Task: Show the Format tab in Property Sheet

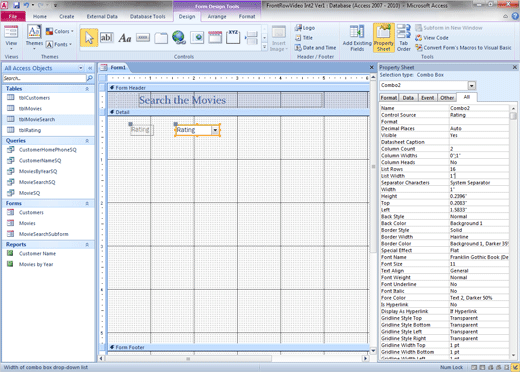Action: [x=389, y=98]
